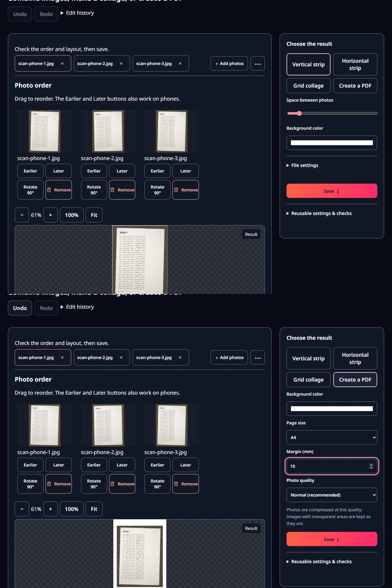Viewport: 392px width, 588px height.
Task: Zoom out with minus button, upper panel
Action: [x=22, y=215]
